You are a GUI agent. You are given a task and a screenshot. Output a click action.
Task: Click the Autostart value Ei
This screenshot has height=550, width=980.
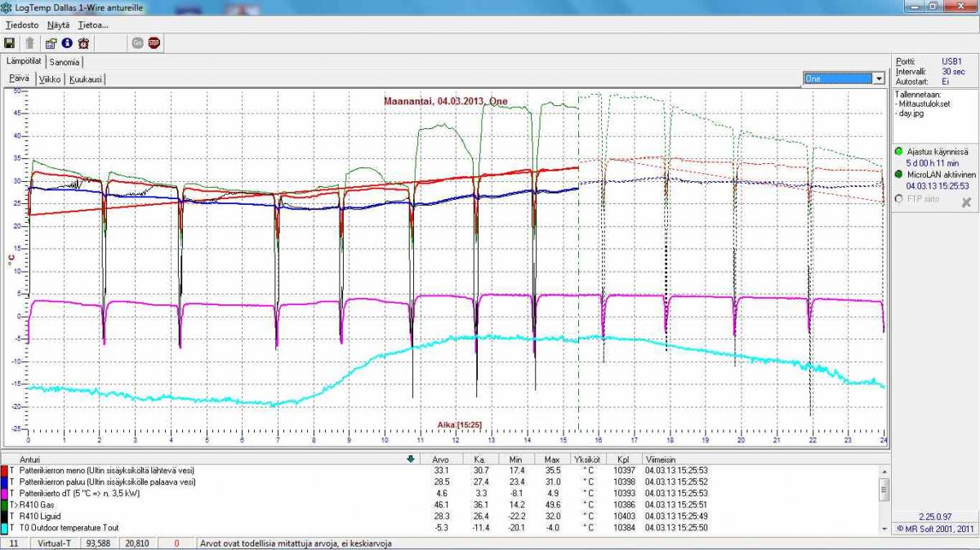(945, 82)
